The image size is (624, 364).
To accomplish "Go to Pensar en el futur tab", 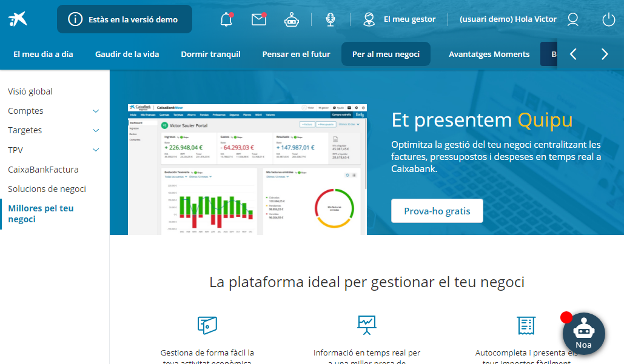I will 296,54.
